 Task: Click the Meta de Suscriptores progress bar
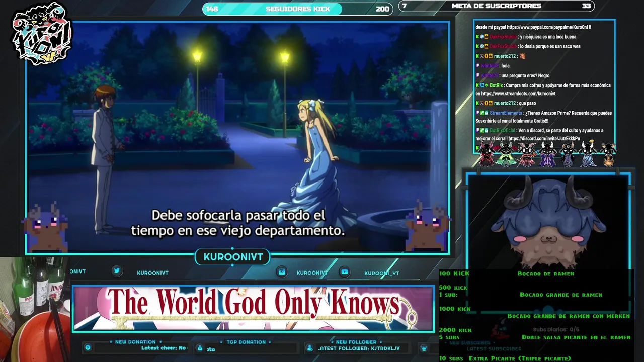[497, 6]
